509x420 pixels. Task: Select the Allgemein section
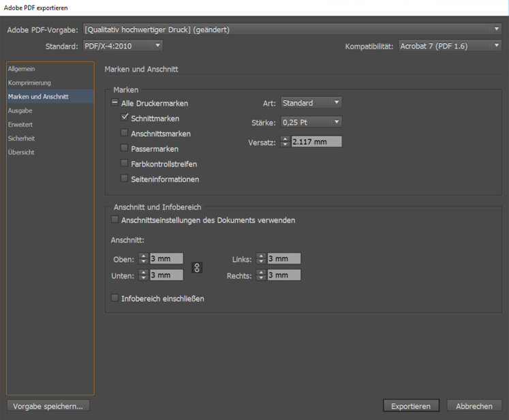50,69
